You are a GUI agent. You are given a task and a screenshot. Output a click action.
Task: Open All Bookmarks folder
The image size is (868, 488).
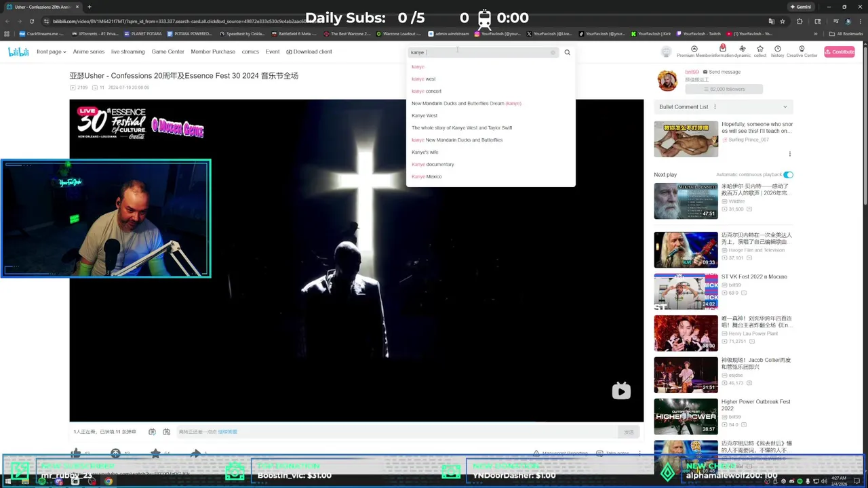tap(846, 34)
